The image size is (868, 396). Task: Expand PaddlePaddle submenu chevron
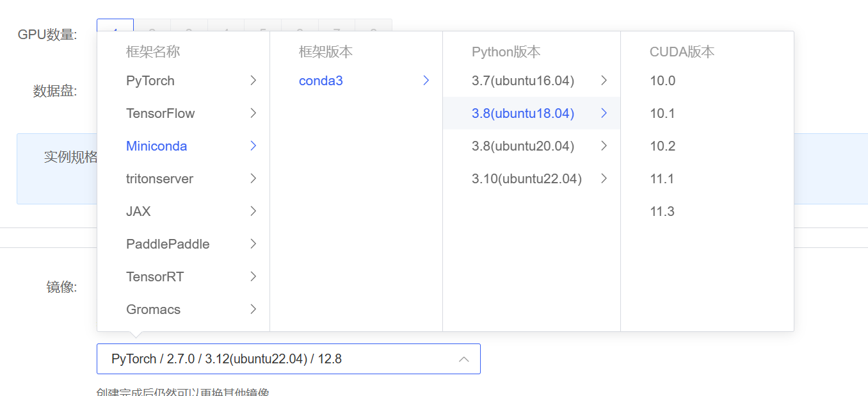coord(253,244)
